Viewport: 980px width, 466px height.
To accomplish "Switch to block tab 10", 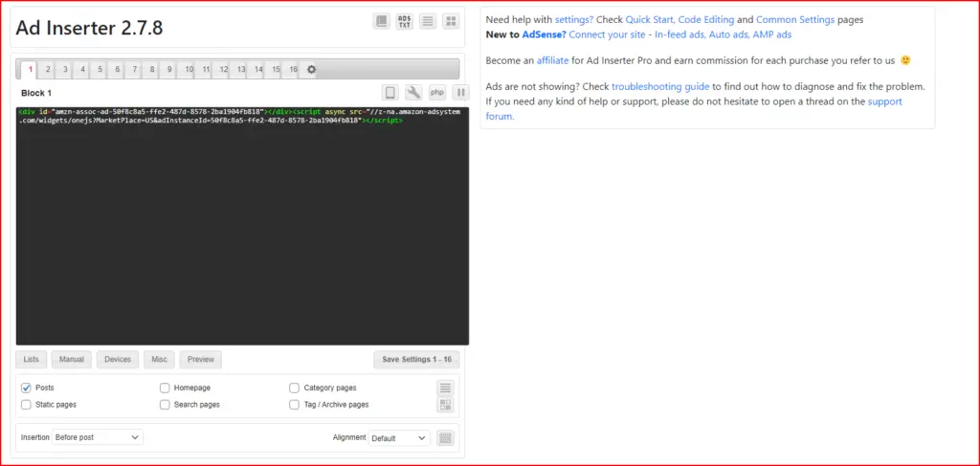I will [x=189, y=70].
